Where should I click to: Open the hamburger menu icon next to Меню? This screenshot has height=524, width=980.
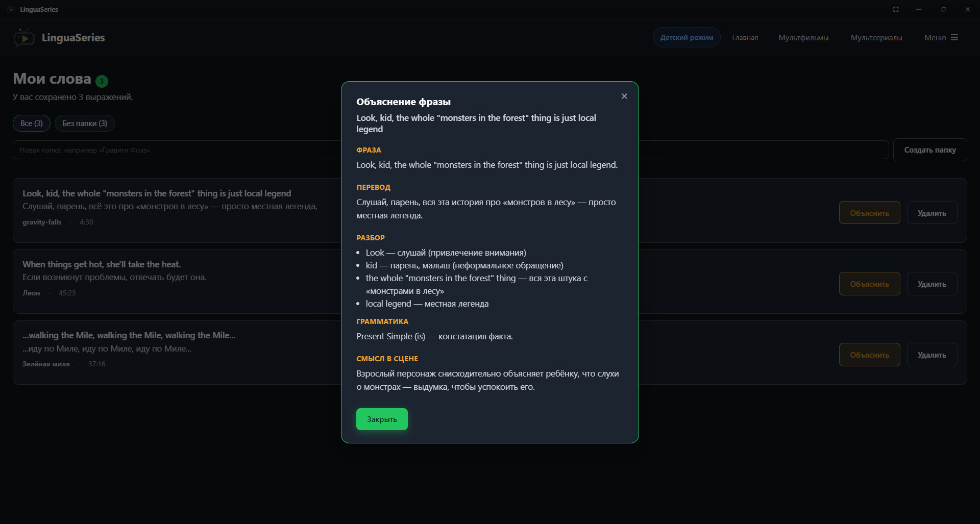click(954, 37)
